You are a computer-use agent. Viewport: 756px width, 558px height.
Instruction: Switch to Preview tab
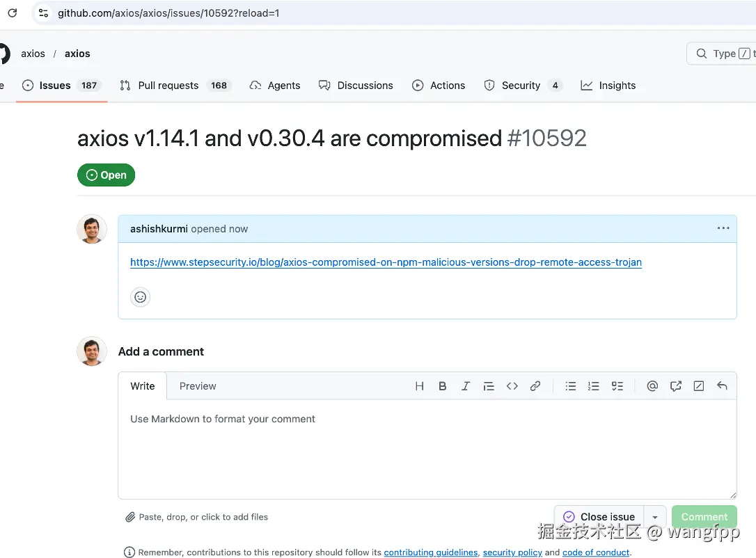pos(198,386)
